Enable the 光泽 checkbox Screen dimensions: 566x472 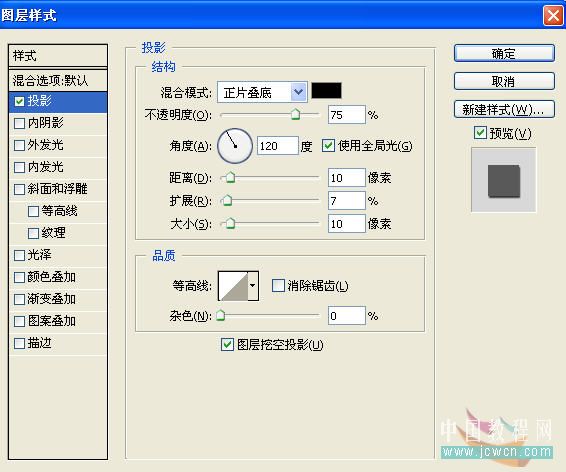[x=19, y=255]
